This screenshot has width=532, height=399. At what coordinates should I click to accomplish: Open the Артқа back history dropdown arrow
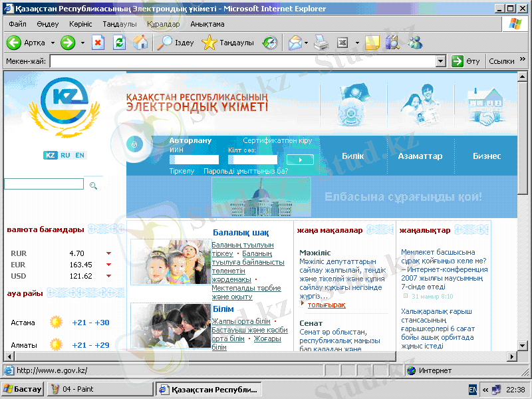(53, 43)
